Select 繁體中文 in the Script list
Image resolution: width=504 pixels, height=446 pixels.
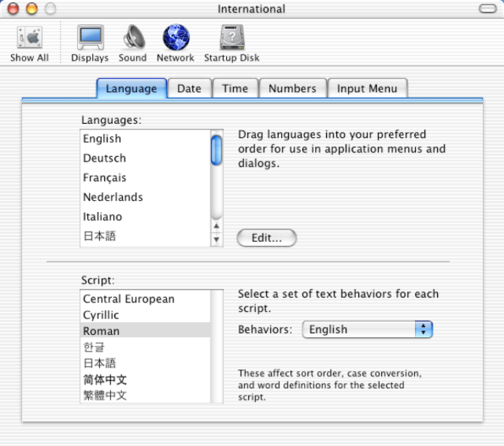pyautogui.click(x=145, y=396)
